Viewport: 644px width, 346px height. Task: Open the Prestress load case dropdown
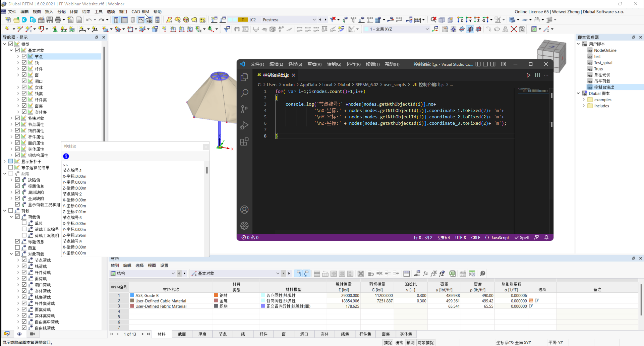314,20
